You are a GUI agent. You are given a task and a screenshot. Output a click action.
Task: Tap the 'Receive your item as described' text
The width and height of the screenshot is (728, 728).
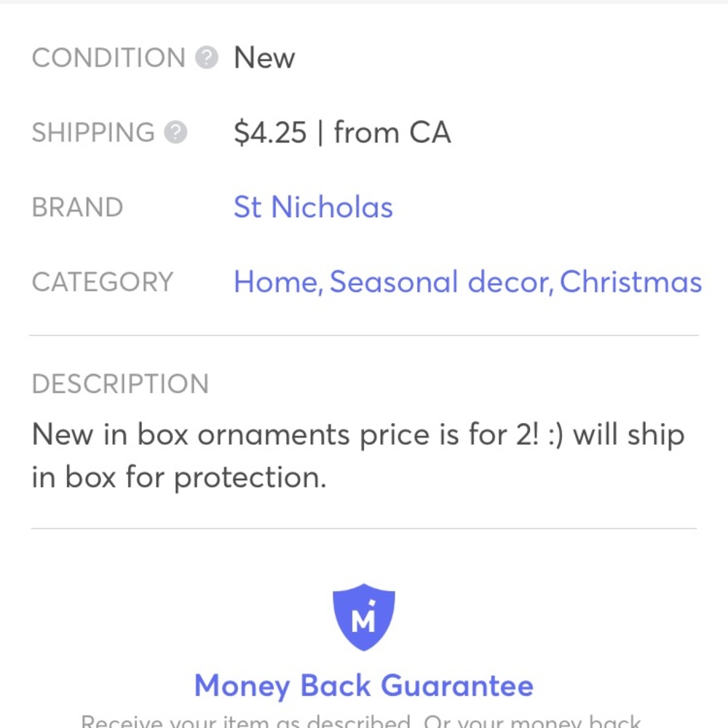pyautogui.click(x=246, y=721)
